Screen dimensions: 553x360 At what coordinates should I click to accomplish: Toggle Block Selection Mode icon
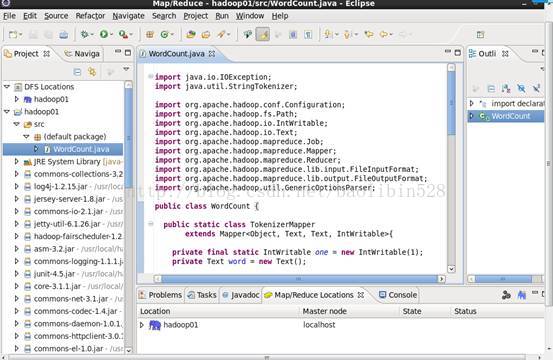pyautogui.click(x=293, y=35)
